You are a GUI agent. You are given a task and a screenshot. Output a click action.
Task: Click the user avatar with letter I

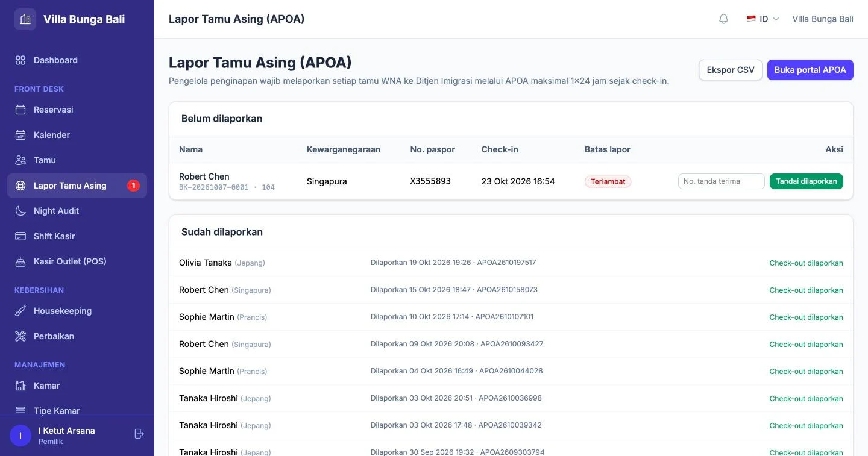20,436
